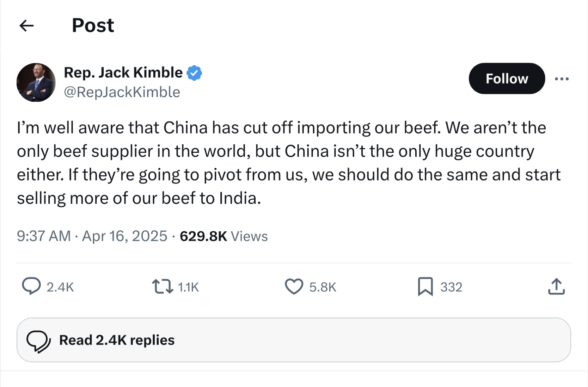Screen dimensions: 588x387
Task: Click the @RepJackKimble handle
Action: [122, 92]
